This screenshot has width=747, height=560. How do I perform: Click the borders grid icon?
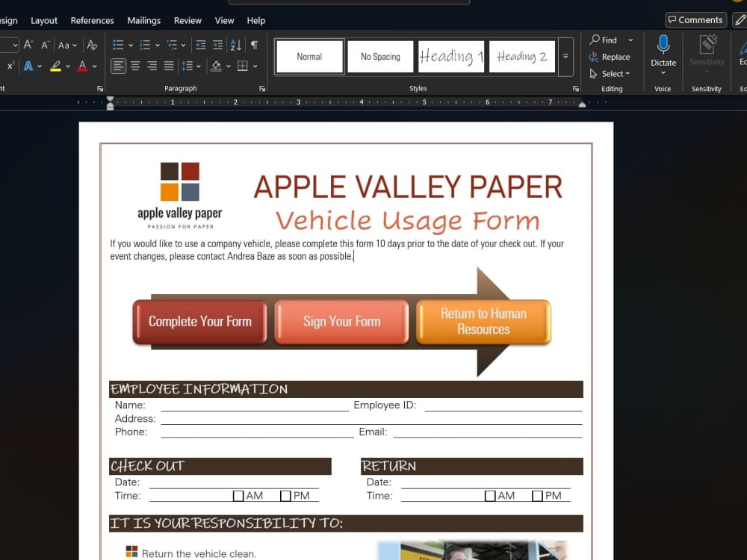[243, 66]
